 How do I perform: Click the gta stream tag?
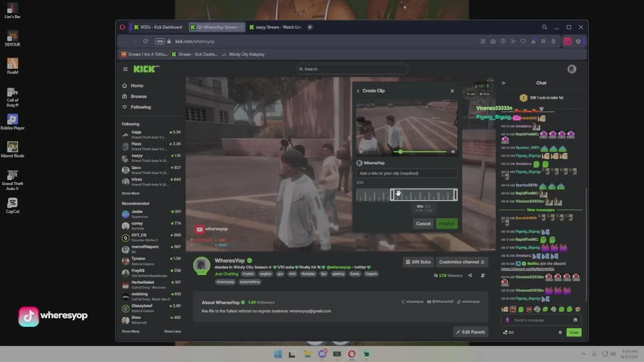click(280, 274)
